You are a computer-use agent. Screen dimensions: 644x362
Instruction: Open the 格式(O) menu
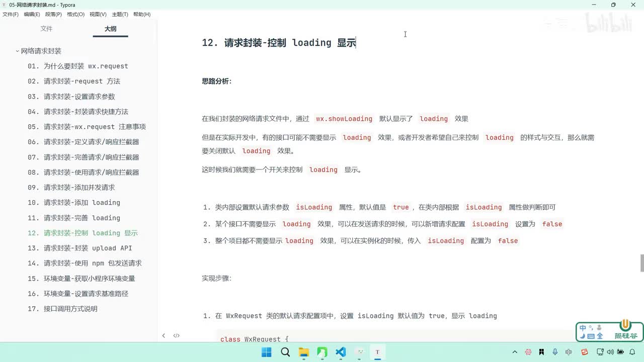[75, 14]
